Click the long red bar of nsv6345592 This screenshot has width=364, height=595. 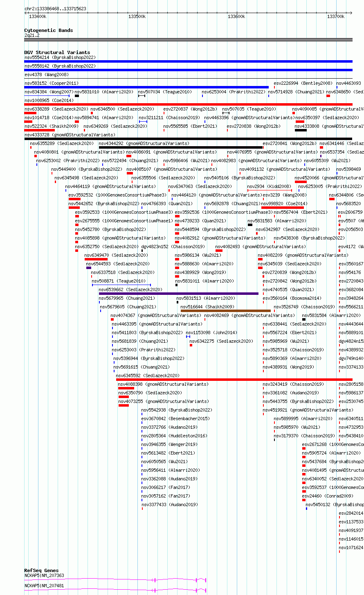(x=234, y=380)
